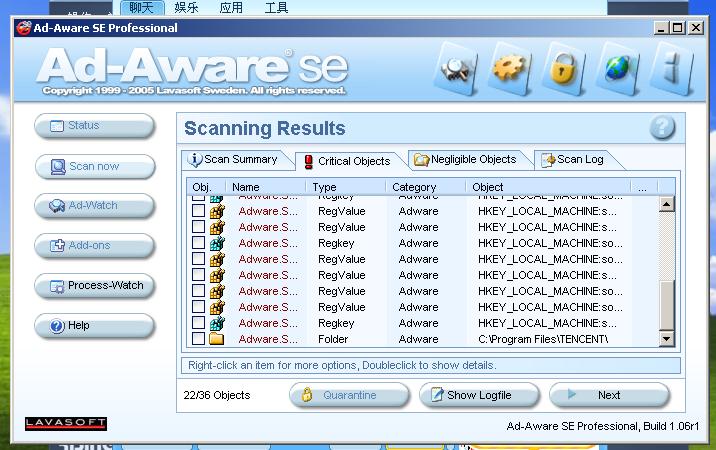Open the info 'i' icon in header
Screen dimensions: 716x450
tap(671, 69)
